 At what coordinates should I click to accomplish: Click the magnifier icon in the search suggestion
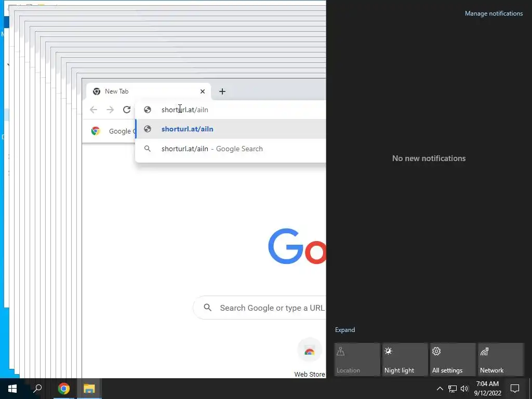pyautogui.click(x=147, y=149)
